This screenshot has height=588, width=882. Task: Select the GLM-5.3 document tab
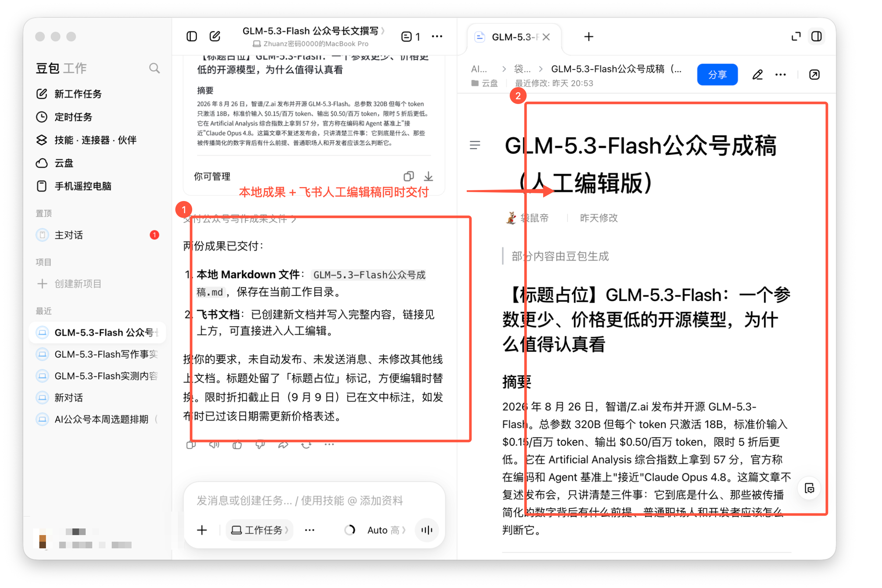click(x=514, y=37)
